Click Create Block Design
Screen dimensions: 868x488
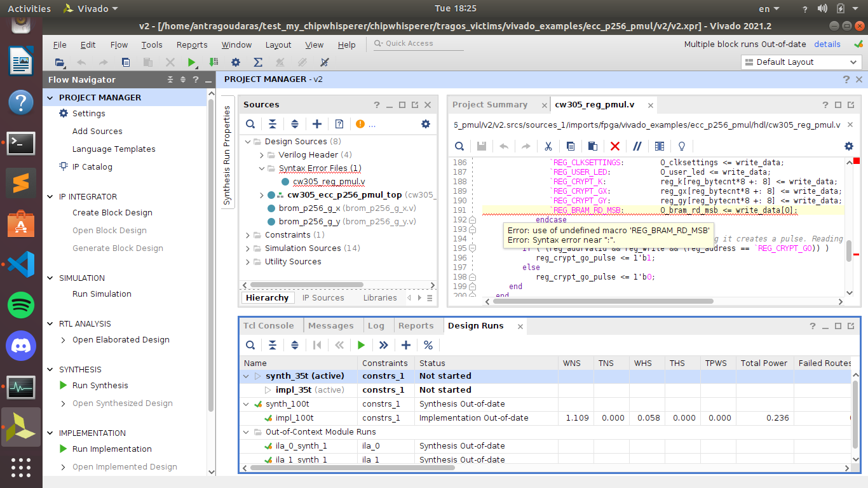(112, 213)
